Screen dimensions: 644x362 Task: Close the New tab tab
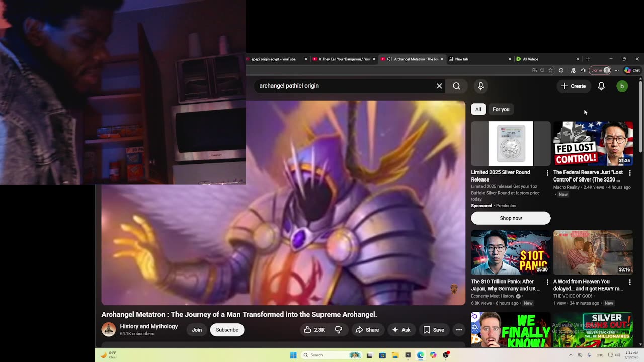510,59
